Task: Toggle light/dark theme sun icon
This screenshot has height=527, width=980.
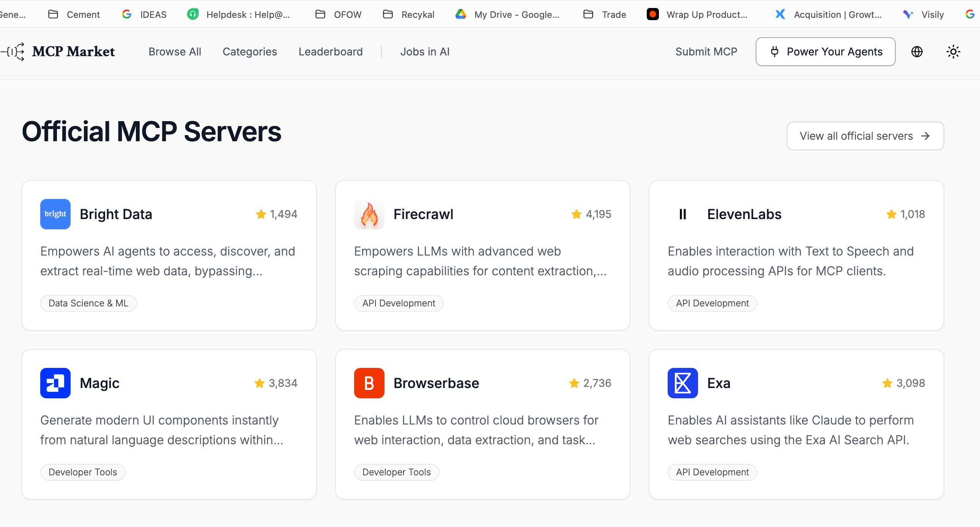Action: [953, 52]
